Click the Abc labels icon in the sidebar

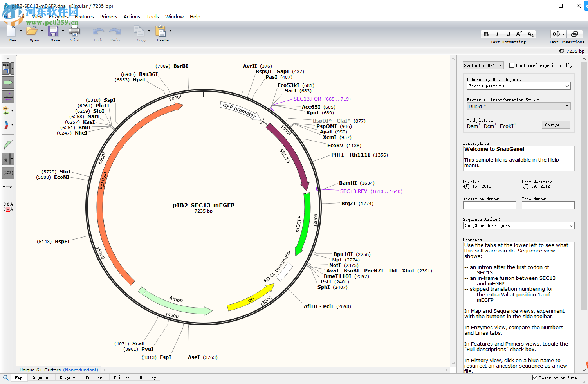6,159
